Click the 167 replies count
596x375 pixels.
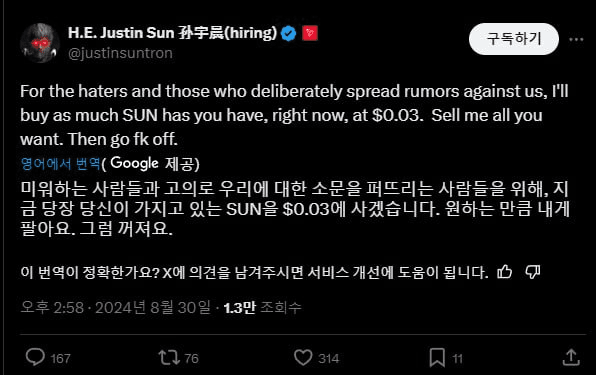(60, 358)
